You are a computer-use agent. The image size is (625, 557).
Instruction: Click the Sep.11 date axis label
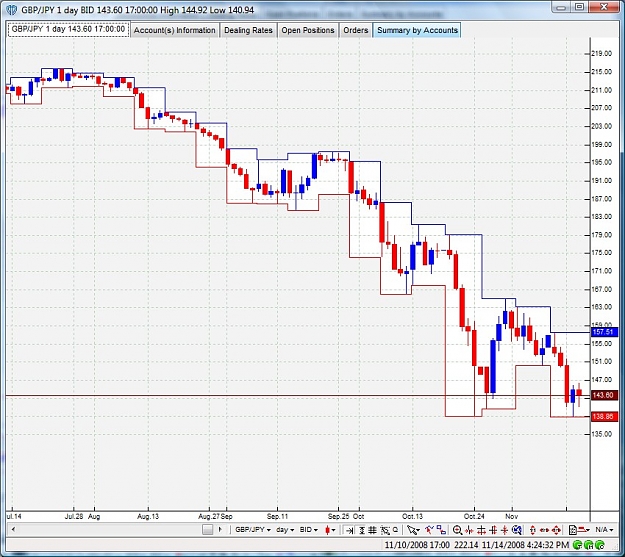tap(277, 516)
